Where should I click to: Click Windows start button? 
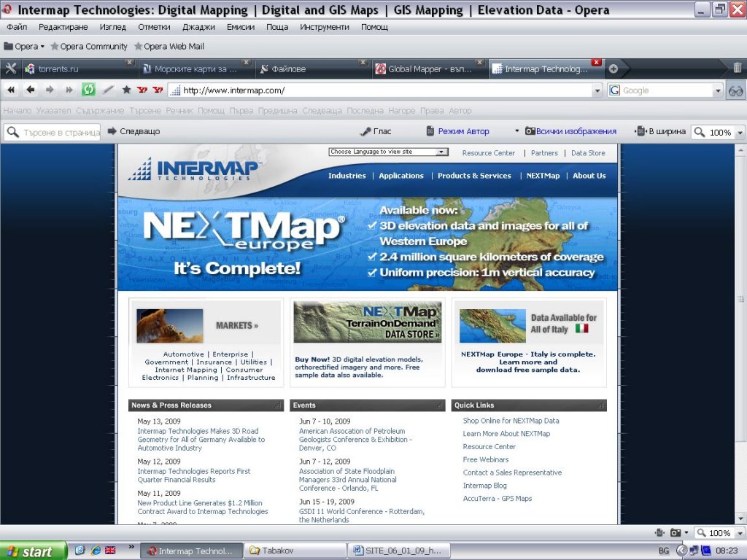coord(33,551)
